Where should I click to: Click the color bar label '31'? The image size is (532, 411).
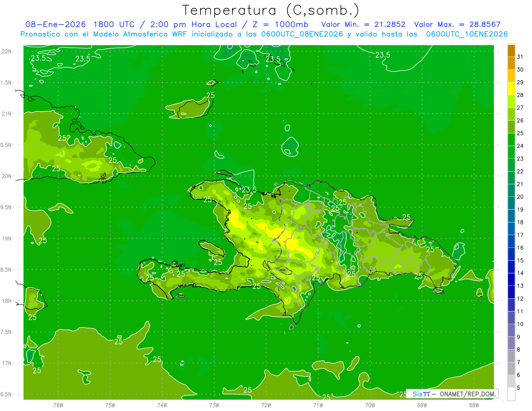520,57
